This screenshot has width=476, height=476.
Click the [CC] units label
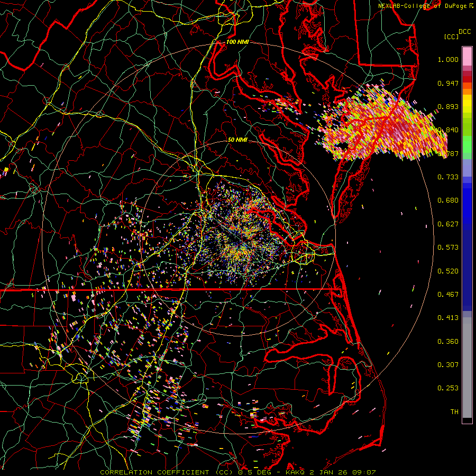point(451,36)
